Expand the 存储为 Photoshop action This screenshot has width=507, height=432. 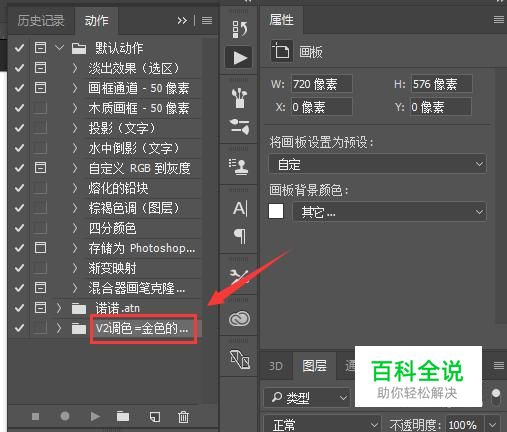point(75,248)
